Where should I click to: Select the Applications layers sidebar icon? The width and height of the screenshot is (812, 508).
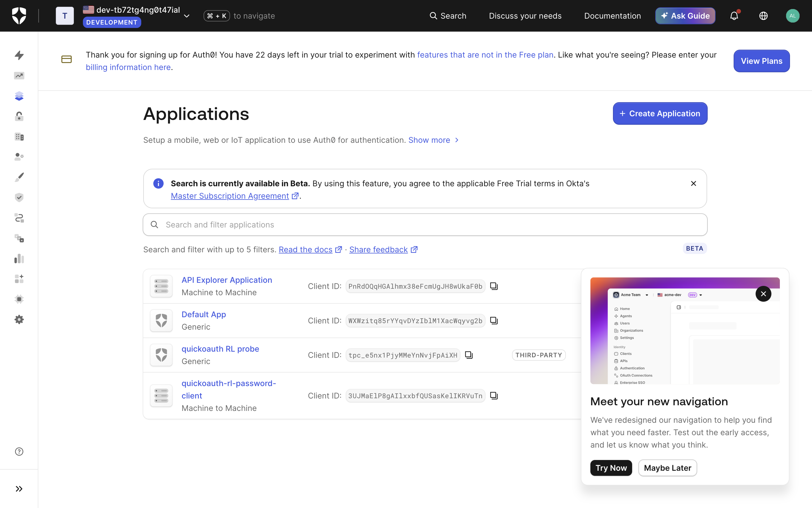(x=19, y=96)
